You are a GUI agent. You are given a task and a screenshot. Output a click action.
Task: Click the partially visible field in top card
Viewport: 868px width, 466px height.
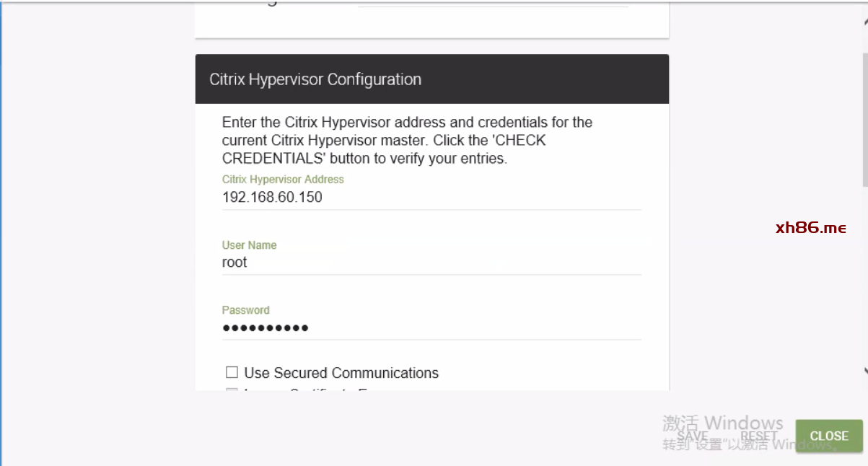pyautogui.click(x=493, y=4)
